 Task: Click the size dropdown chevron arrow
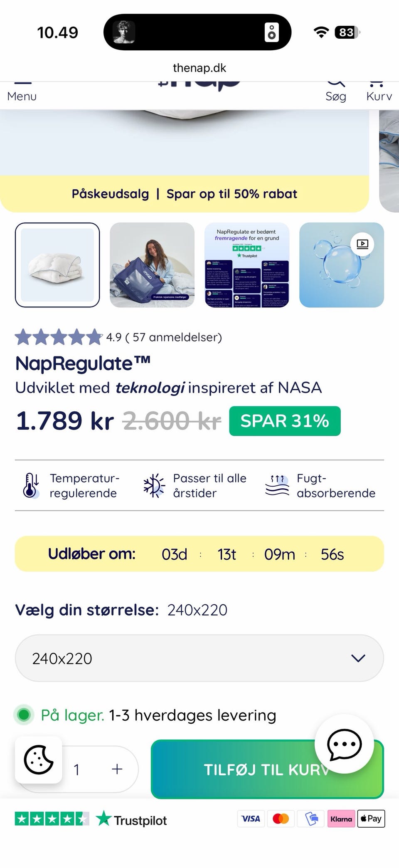[358, 658]
